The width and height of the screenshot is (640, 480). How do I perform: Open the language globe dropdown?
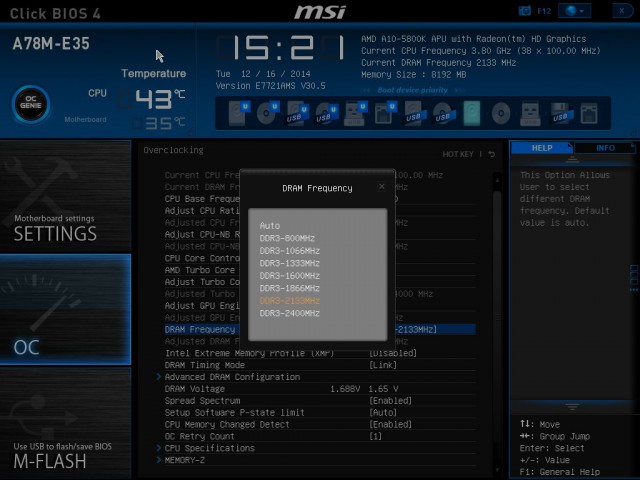click(574, 11)
